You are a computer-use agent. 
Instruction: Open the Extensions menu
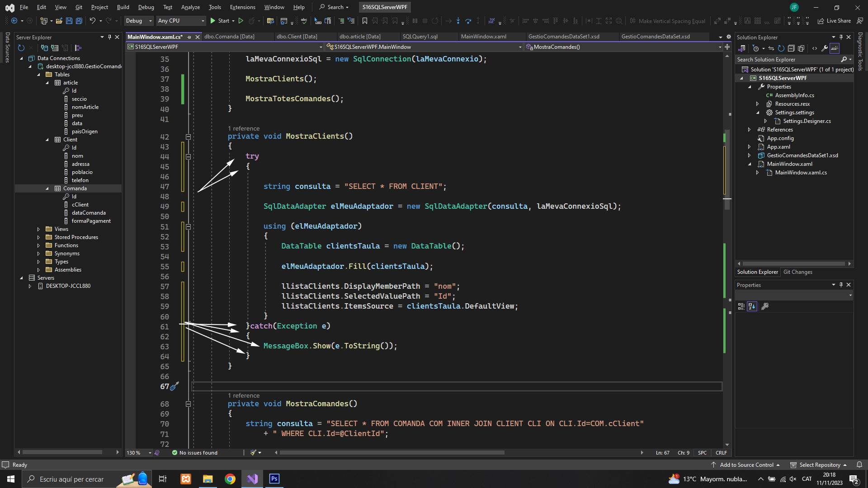[x=242, y=7]
